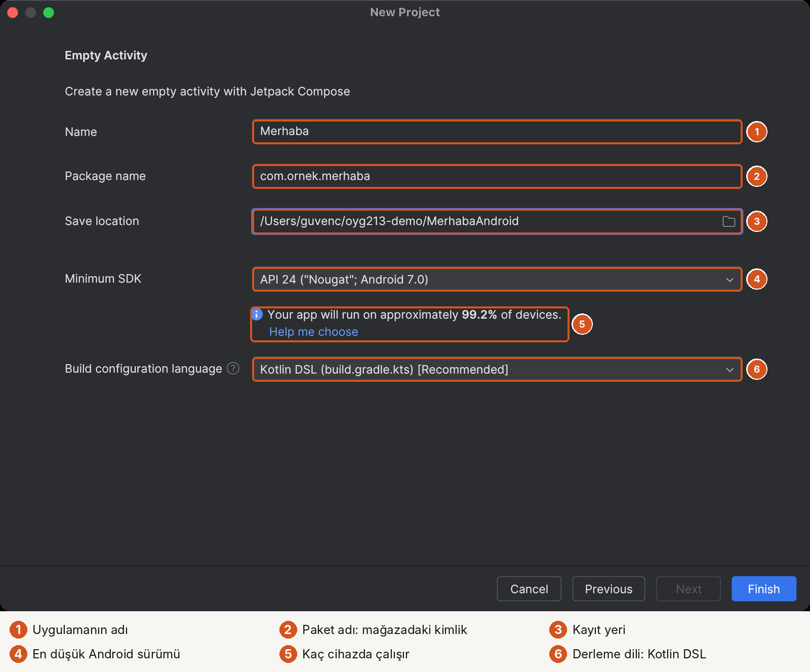Open the Minimum SDK dropdown
This screenshot has width=810, height=672.
497,279
